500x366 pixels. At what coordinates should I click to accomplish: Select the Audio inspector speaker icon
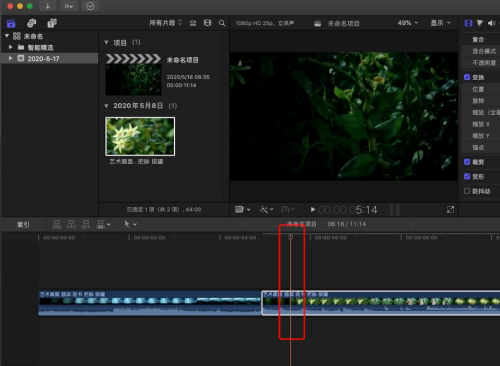click(x=491, y=23)
